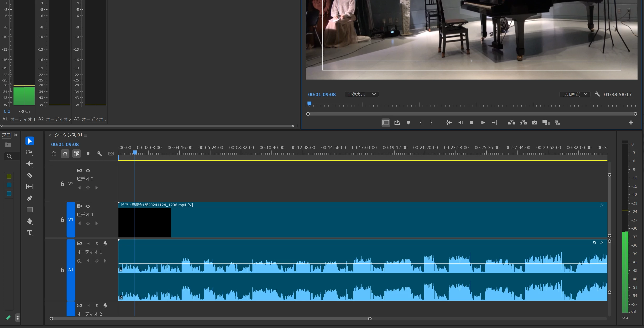Toggle lock on V1 track
The image size is (644, 328).
click(62, 220)
